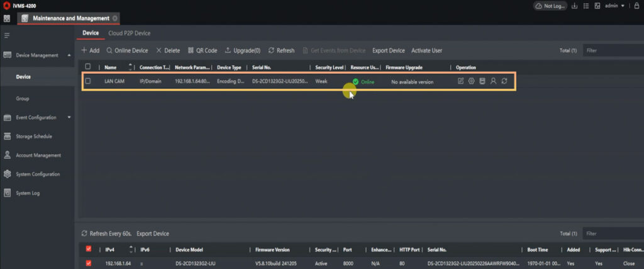The width and height of the screenshot is (644, 269).
Task: Check the LAN CAM row checkbox
Action: click(x=88, y=81)
